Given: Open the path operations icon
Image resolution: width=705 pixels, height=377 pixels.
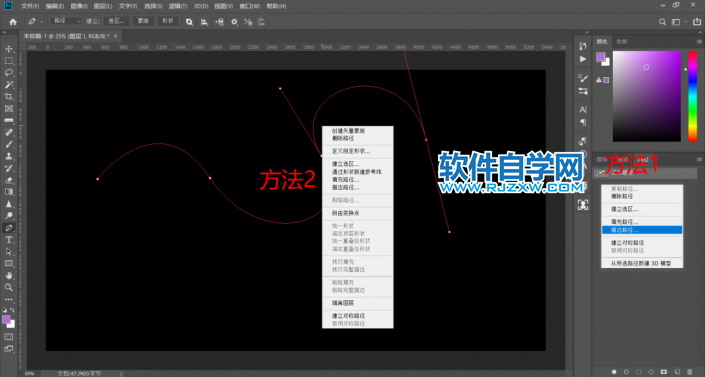Looking at the screenshot, I should coord(189,22).
